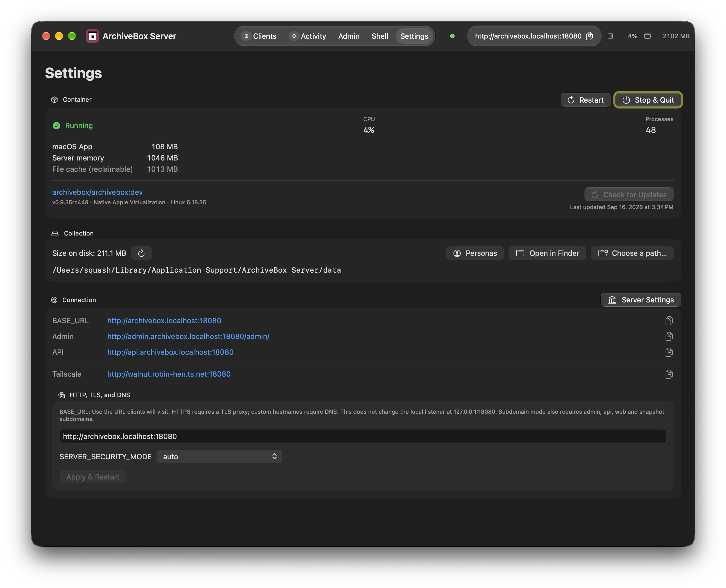
Task: Copy the BASE_URL link
Action: point(669,320)
